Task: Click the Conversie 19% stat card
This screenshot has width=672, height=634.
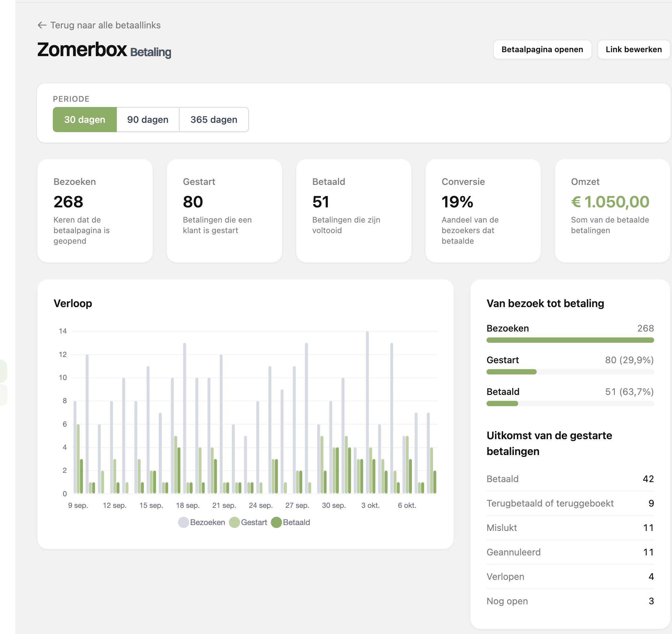Action: pos(483,211)
